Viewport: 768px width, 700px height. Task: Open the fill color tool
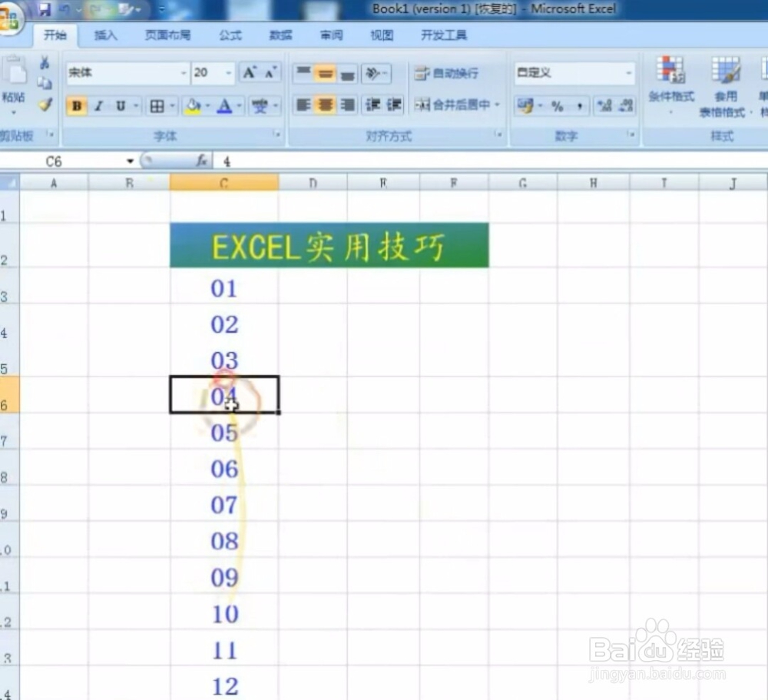click(194, 106)
